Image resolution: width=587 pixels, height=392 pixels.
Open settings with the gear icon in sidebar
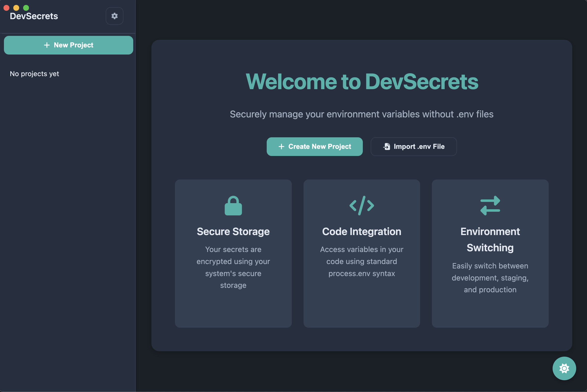pos(114,16)
